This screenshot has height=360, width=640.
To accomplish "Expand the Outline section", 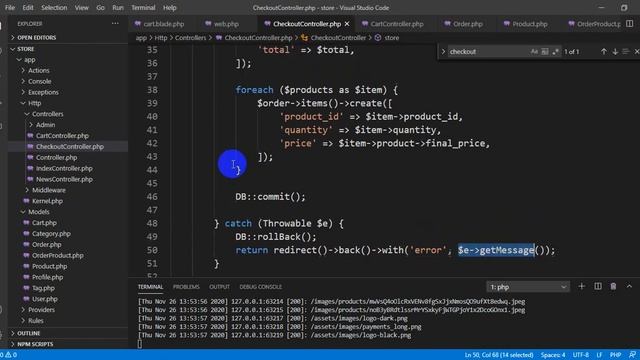I will pyautogui.click(x=68, y=333).
